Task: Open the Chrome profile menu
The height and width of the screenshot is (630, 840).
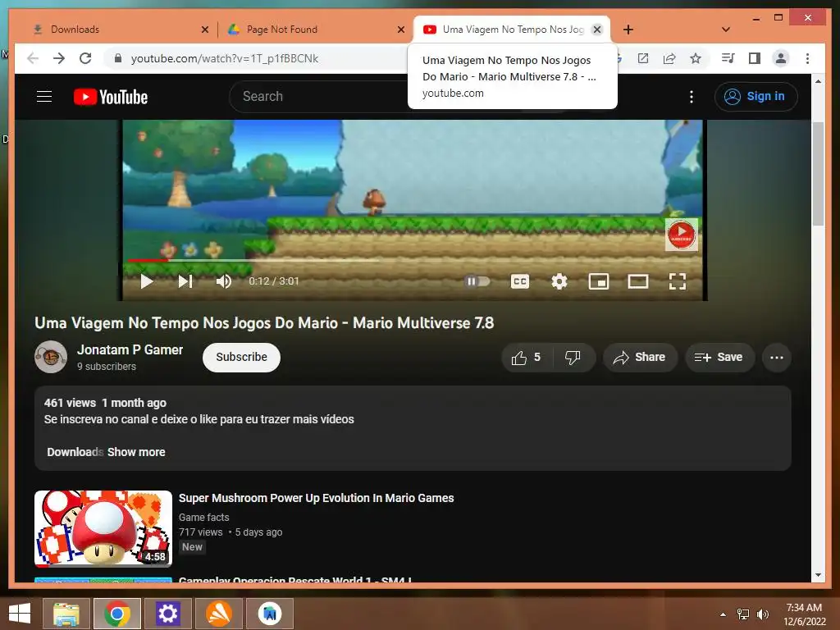Action: 781,58
